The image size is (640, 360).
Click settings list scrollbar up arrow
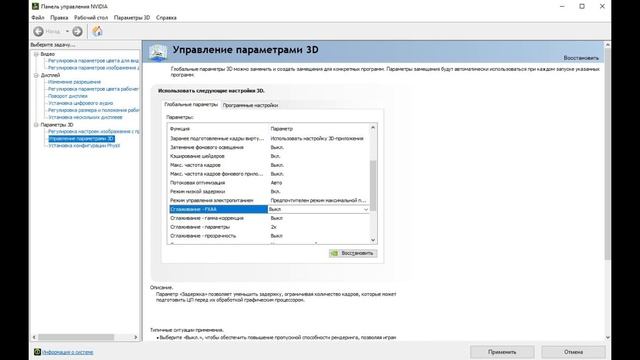click(373, 128)
